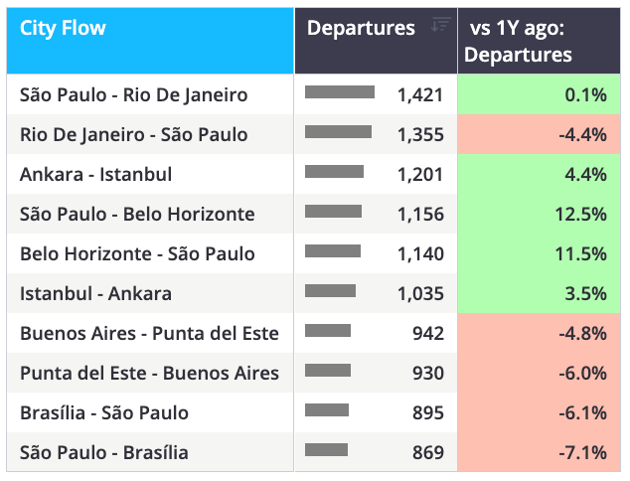Select the São Paulo - Rio De Janeiro row
This screenshot has width=630, height=481.
click(x=313, y=94)
